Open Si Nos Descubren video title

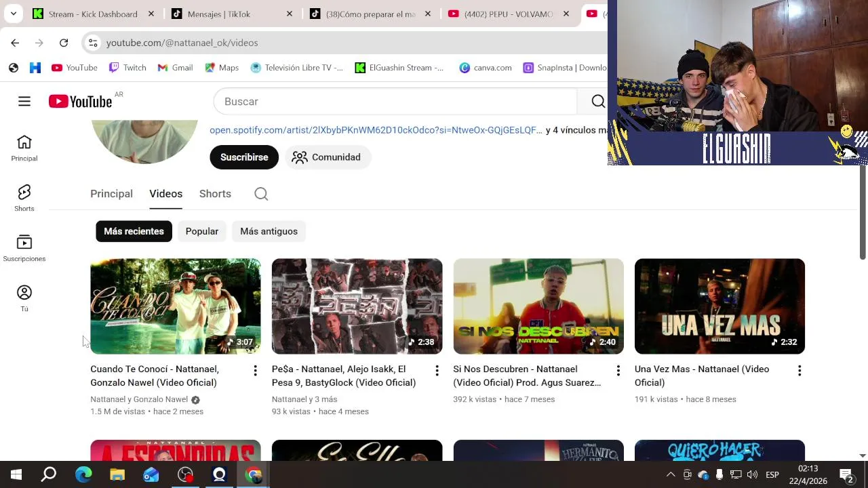pos(527,376)
